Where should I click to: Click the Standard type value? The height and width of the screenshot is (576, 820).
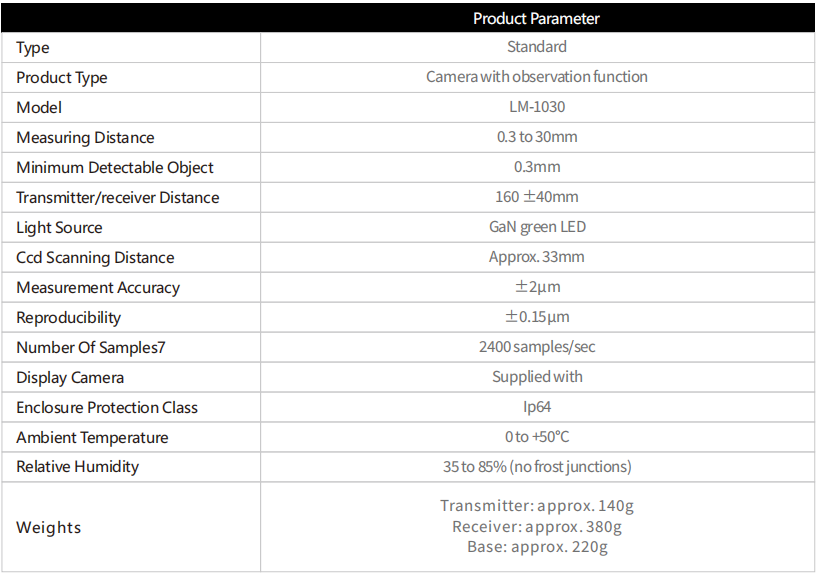click(x=537, y=47)
